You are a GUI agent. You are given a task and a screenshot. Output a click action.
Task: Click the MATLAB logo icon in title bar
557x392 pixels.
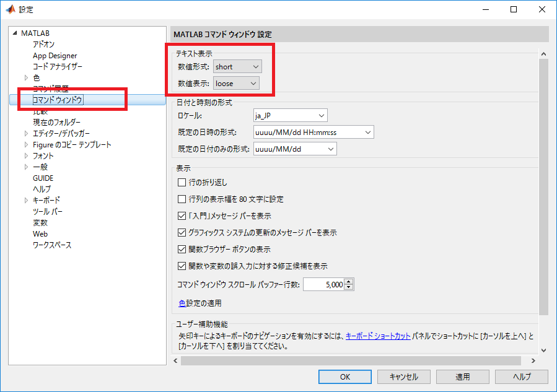tap(11, 9)
